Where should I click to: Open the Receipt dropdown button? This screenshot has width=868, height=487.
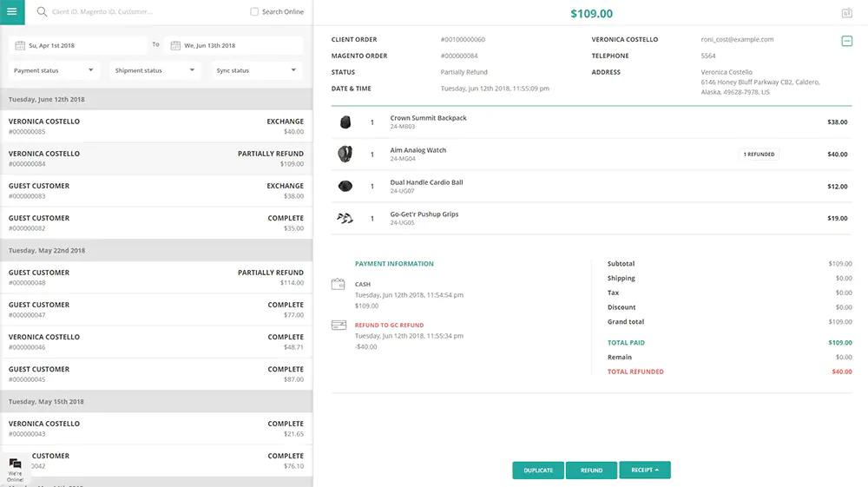point(644,471)
